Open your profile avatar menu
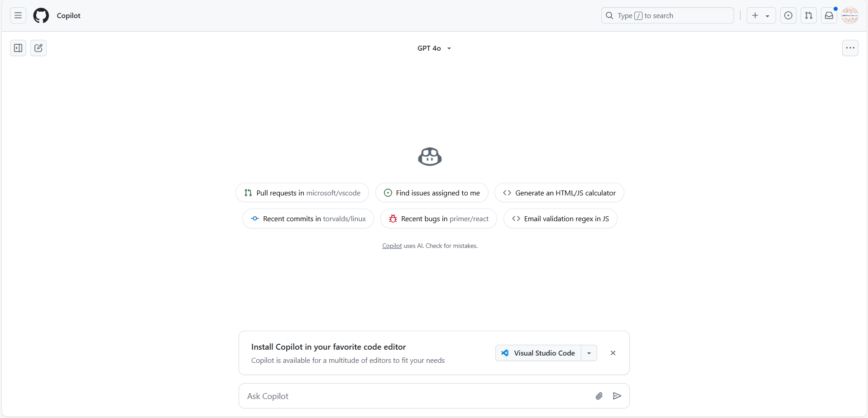The width and height of the screenshot is (868, 418). coord(850,15)
